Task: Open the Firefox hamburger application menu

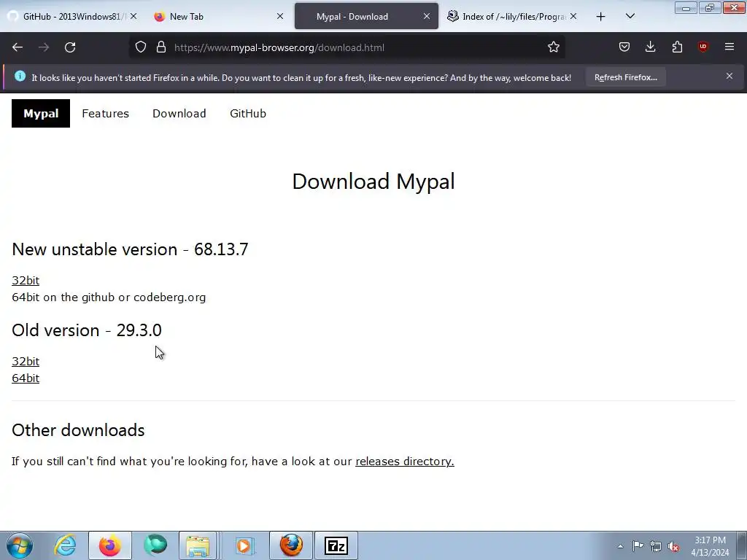Action: click(x=729, y=47)
